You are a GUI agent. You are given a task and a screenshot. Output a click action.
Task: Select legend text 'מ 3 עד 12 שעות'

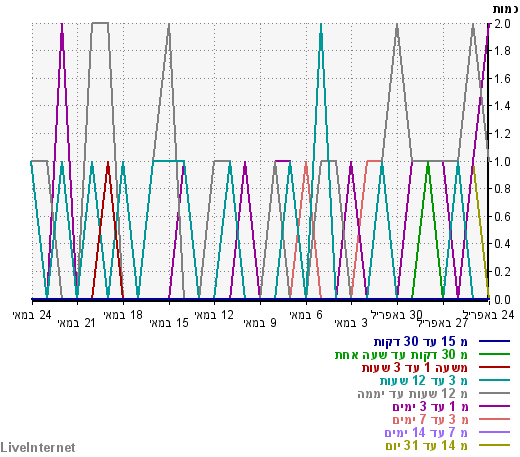tap(424, 381)
